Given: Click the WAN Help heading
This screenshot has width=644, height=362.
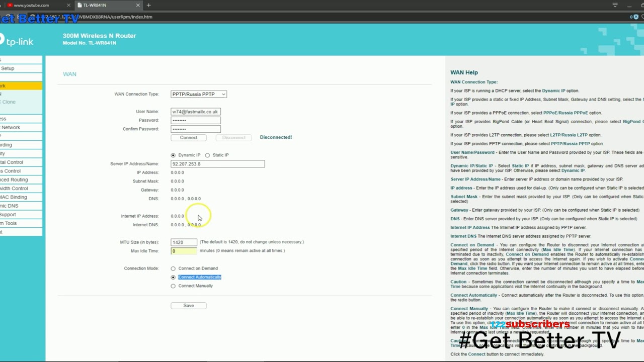Looking at the screenshot, I should pos(464,72).
